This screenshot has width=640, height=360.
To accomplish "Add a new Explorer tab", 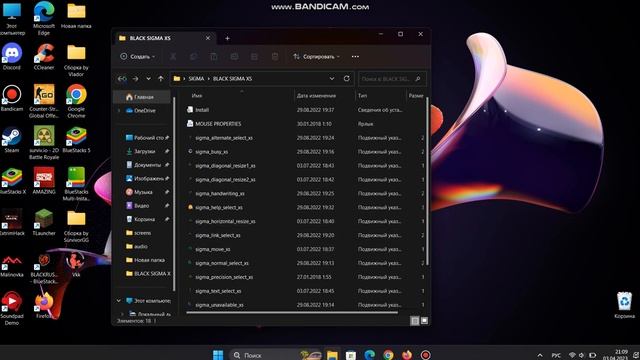I will tap(227, 38).
